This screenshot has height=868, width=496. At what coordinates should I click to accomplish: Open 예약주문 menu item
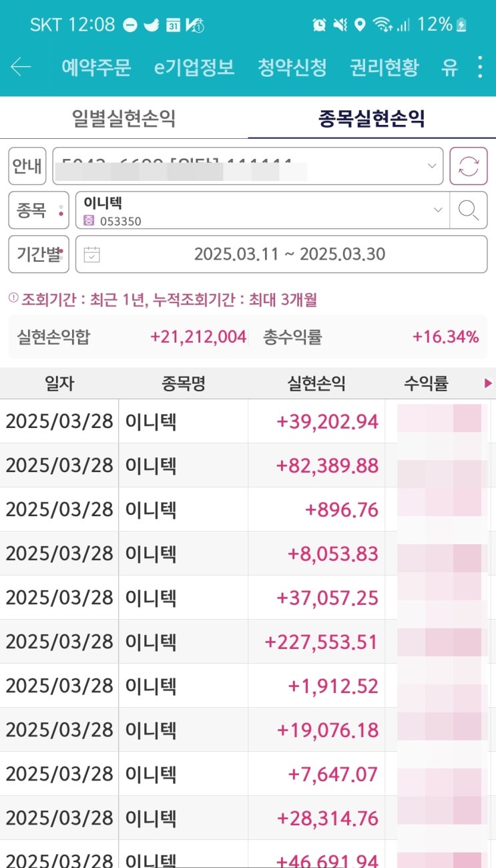point(96,67)
